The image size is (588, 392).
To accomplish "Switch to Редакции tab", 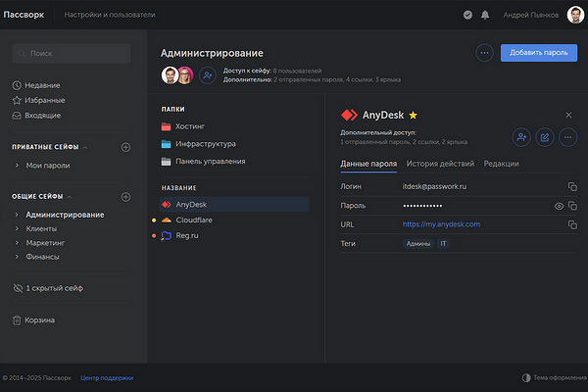I will pyautogui.click(x=502, y=164).
